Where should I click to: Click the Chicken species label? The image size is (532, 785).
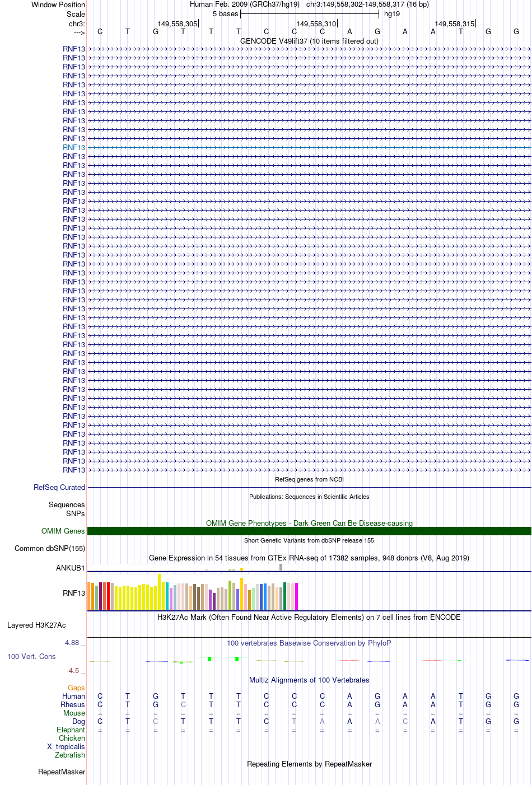pos(72,738)
